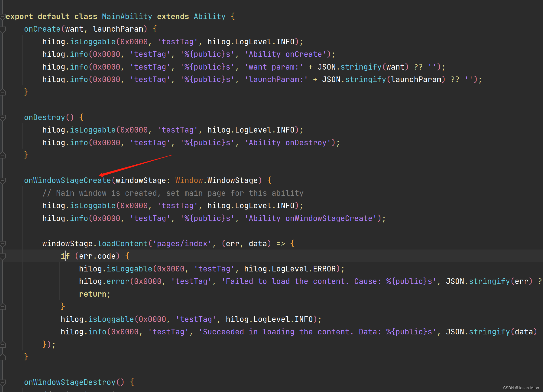
Task: Click JSON.stringify(err) call
Action: click(489, 281)
